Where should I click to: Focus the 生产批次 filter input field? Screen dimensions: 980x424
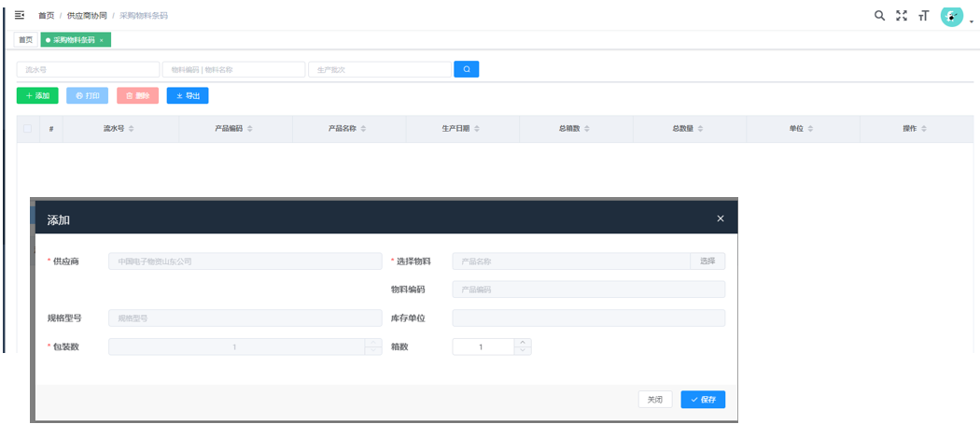(x=380, y=69)
